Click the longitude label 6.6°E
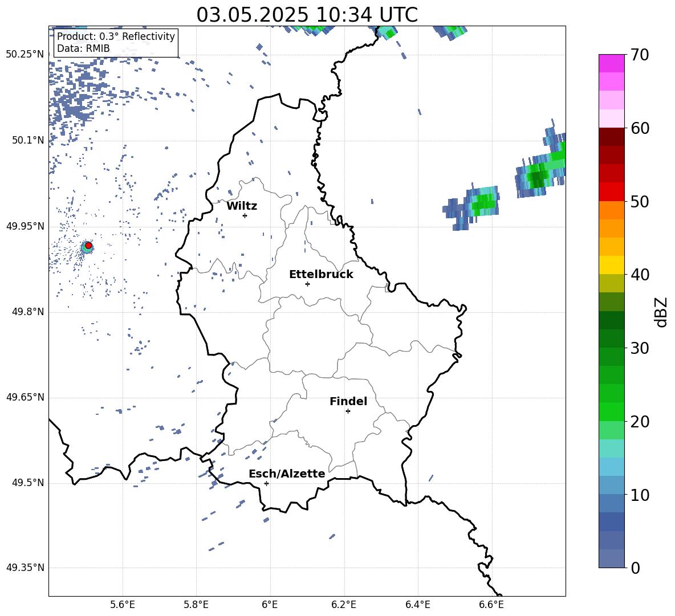This screenshot has height=616, width=675. (x=491, y=605)
